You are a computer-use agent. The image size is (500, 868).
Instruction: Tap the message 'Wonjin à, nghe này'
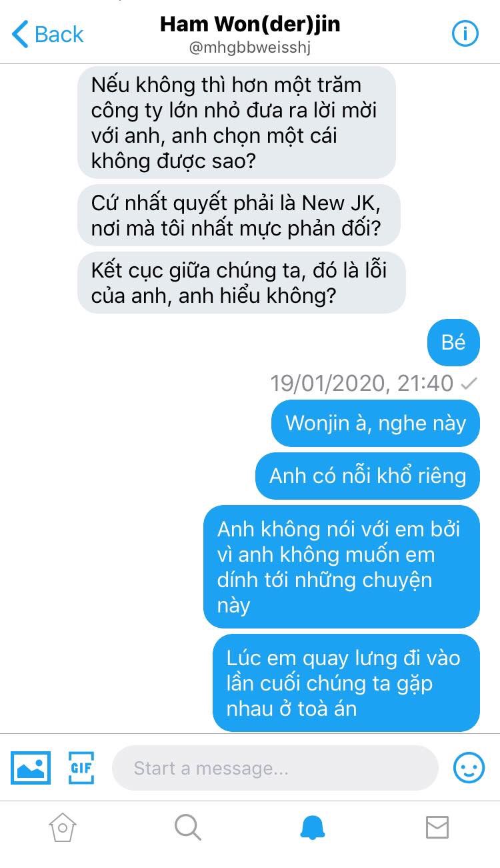(375, 423)
